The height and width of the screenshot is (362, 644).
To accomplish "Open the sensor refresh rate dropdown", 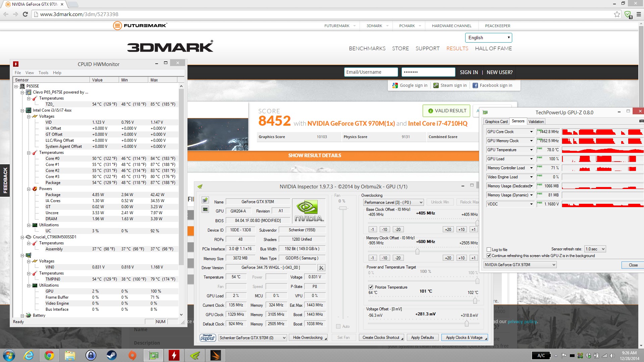I will [x=595, y=249].
